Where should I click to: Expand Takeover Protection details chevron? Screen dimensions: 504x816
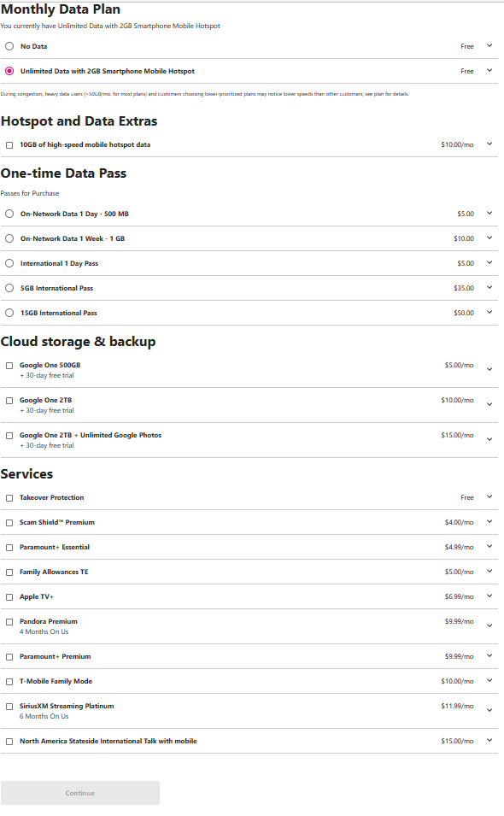tap(489, 497)
